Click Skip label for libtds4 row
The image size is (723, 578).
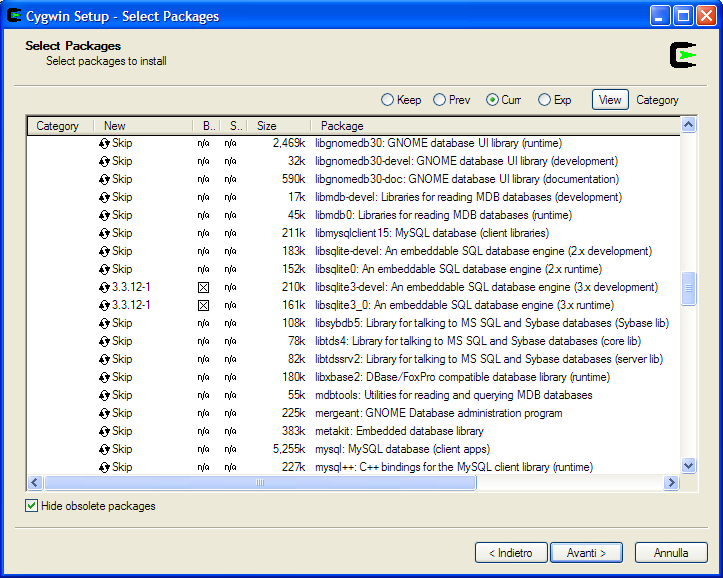click(122, 341)
